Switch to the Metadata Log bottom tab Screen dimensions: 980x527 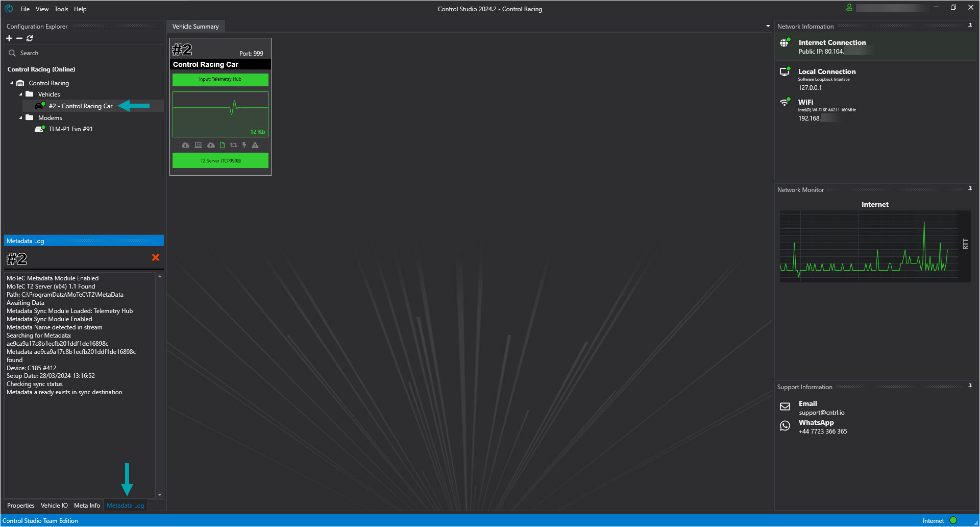pyautogui.click(x=125, y=506)
